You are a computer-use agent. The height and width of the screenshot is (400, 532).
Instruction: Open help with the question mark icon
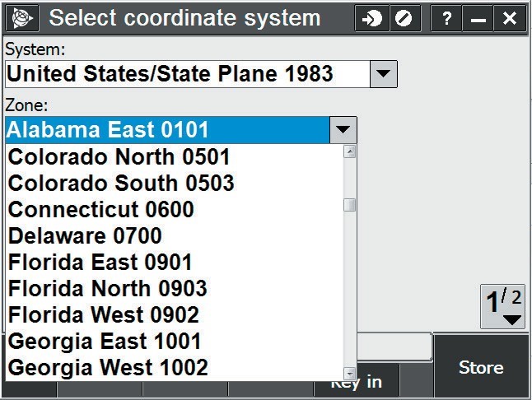pos(446,18)
